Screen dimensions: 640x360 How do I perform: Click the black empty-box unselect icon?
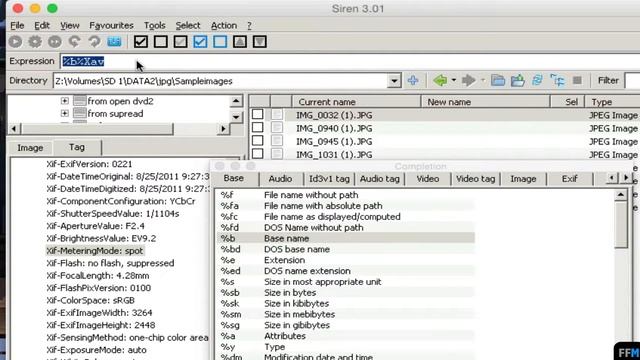161,42
